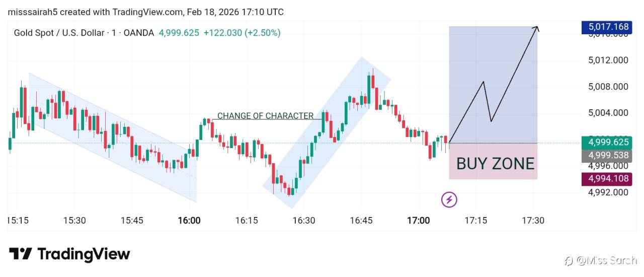Click the 4,992.000 price scale label
The width and height of the screenshot is (644, 277).
(608, 192)
